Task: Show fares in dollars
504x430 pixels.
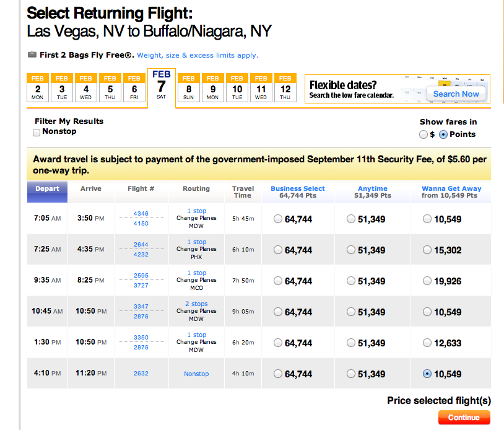Action: tap(424, 134)
